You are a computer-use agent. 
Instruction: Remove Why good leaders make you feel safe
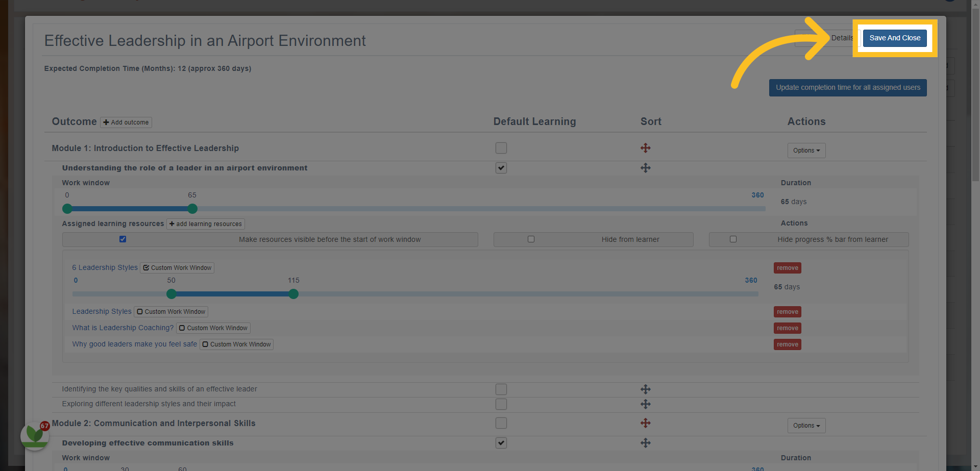(x=787, y=344)
